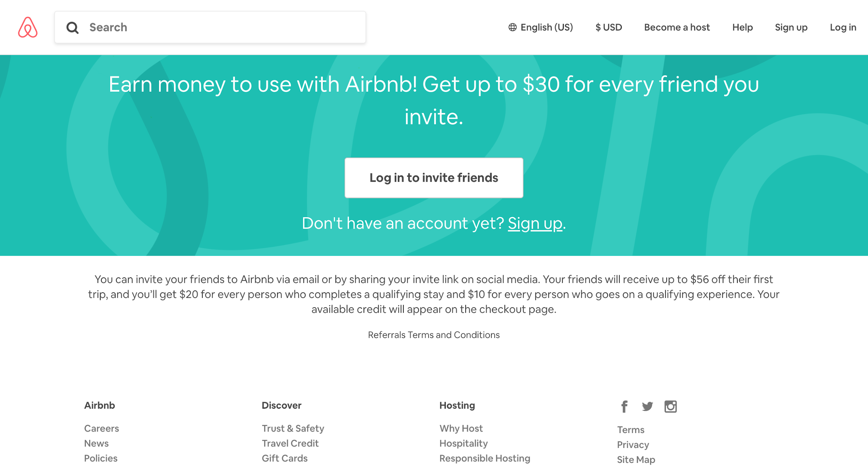The width and height of the screenshot is (868, 467).
Task: View Gift Cards
Action: click(x=284, y=458)
